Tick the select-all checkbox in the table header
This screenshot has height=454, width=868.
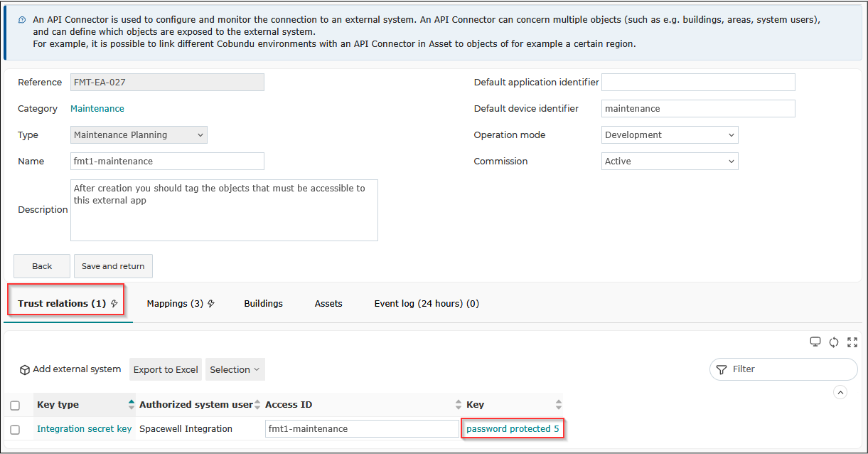point(15,406)
